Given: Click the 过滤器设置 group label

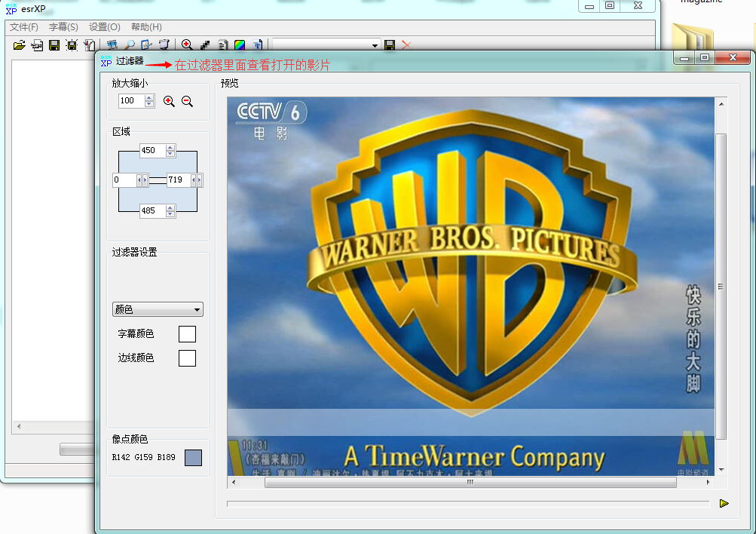Looking at the screenshot, I should (134, 252).
